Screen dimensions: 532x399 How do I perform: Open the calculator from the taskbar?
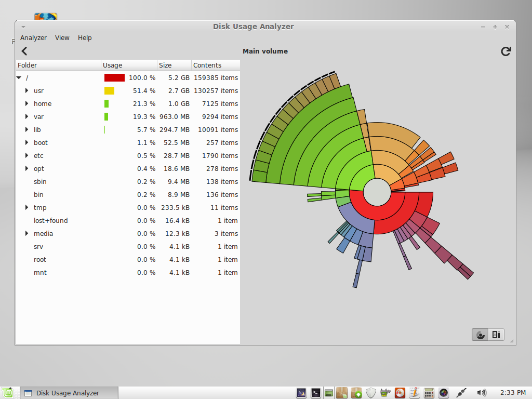[x=429, y=393]
